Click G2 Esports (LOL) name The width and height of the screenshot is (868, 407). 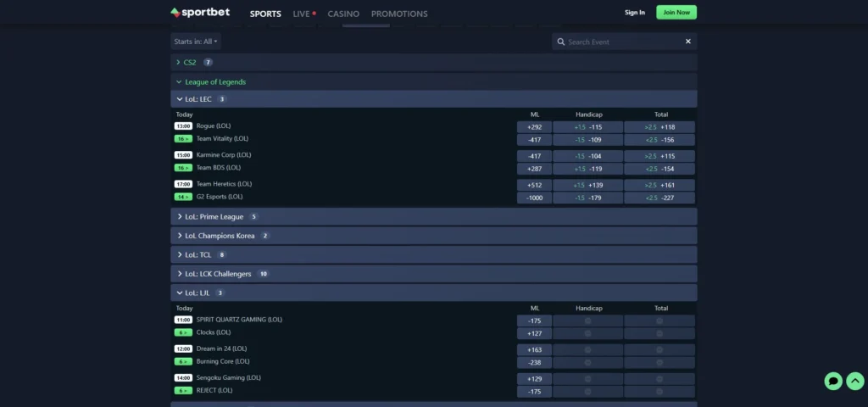tap(220, 197)
